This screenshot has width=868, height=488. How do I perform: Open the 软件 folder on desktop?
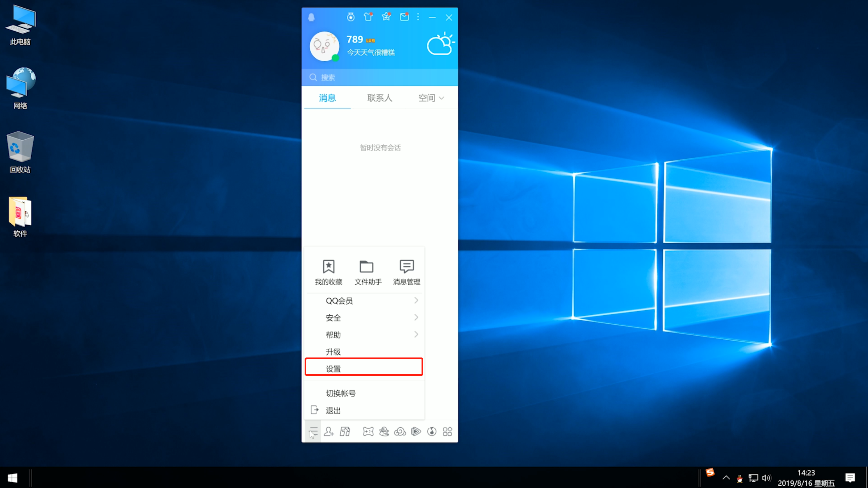tap(20, 217)
